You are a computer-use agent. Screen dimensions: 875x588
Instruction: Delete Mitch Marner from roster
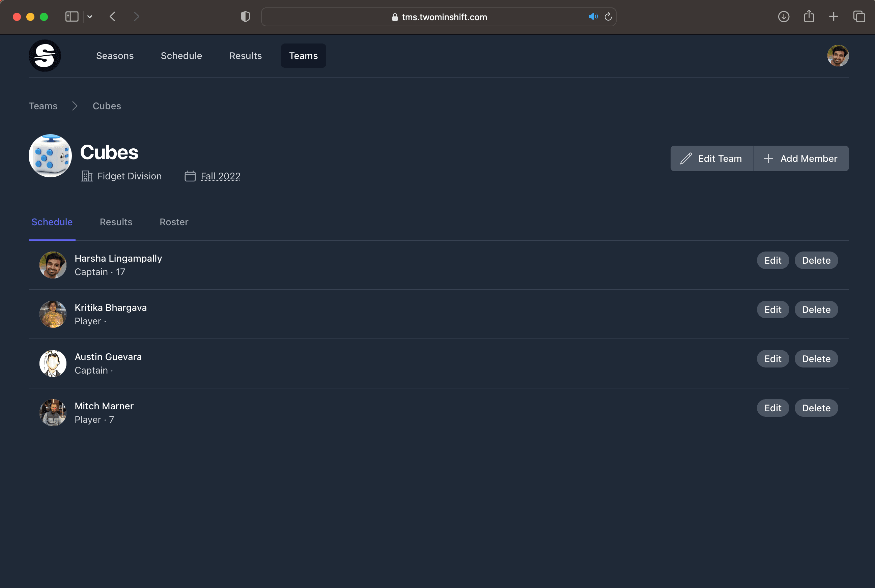click(x=816, y=408)
